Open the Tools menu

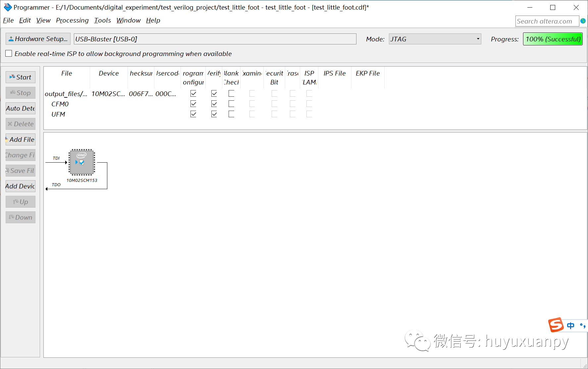click(x=102, y=21)
